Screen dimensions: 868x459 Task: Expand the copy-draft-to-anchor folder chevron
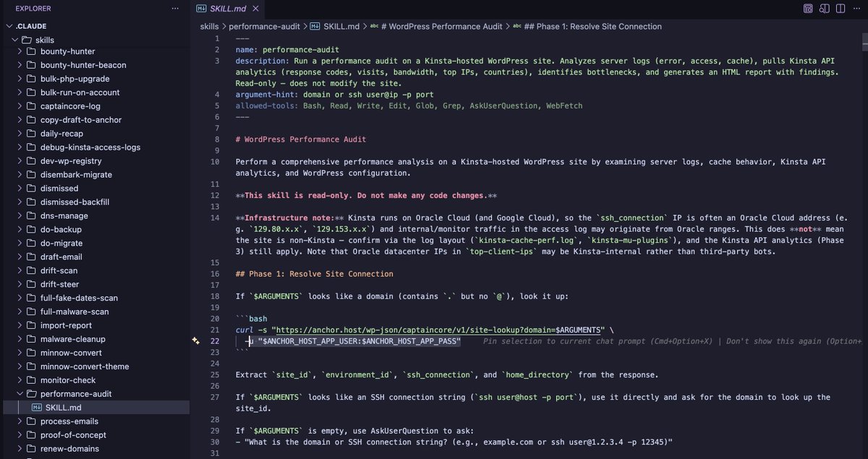tap(20, 120)
